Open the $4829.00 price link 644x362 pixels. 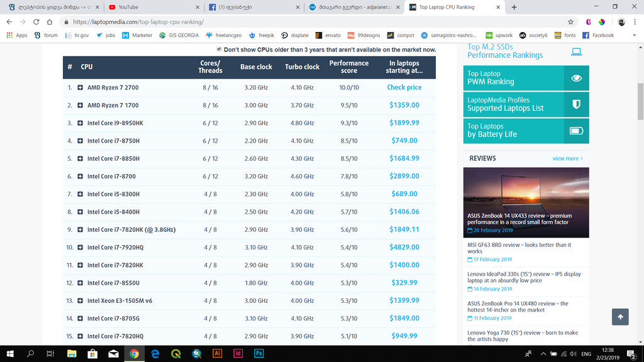(x=404, y=247)
